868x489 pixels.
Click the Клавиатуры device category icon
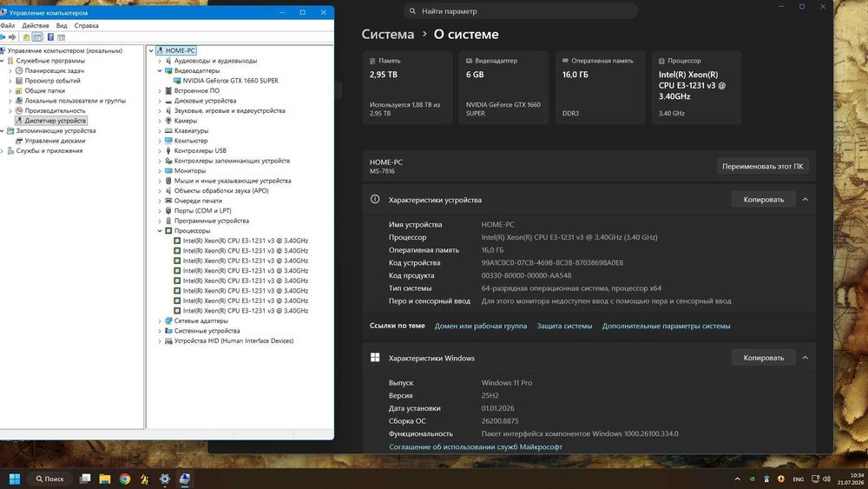point(168,130)
